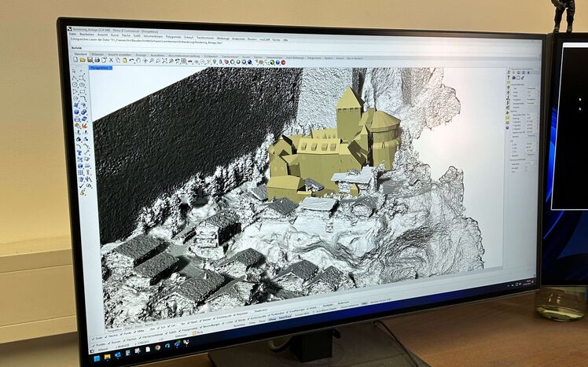
Task: Click the checkmark Check Objects icon in the left toolbar
Action: 82,185
